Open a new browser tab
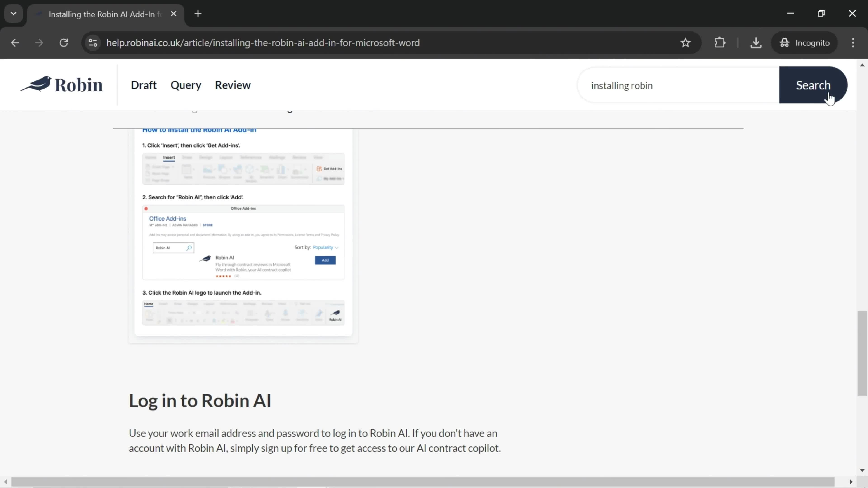Image resolution: width=868 pixels, height=488 pixels. click(198, 14)
